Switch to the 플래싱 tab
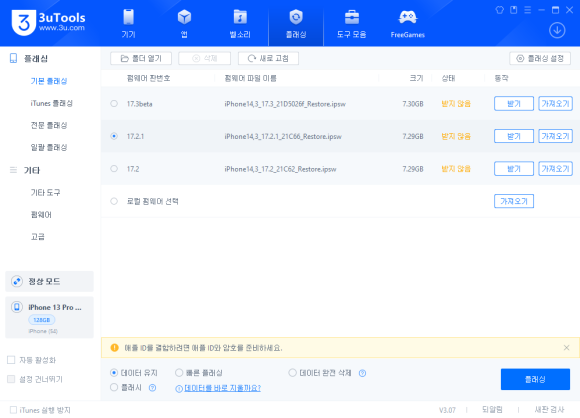Viewport: 580px width, 418px height. point(296,23)
